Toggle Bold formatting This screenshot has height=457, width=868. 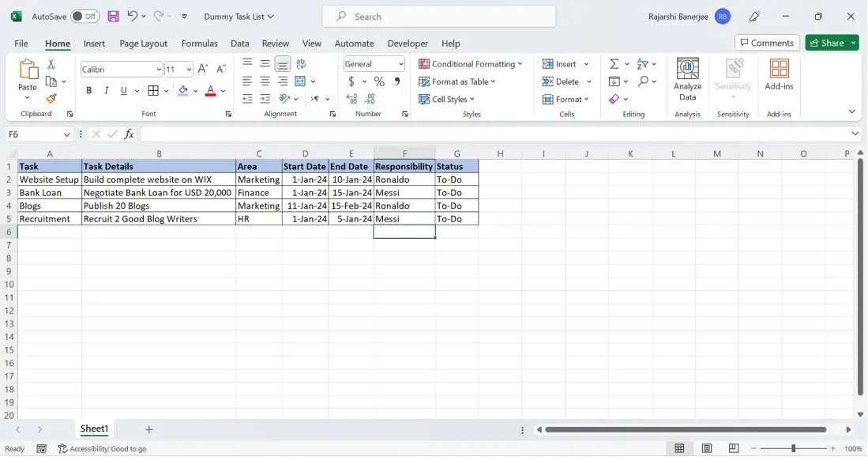tap(88, 90)
